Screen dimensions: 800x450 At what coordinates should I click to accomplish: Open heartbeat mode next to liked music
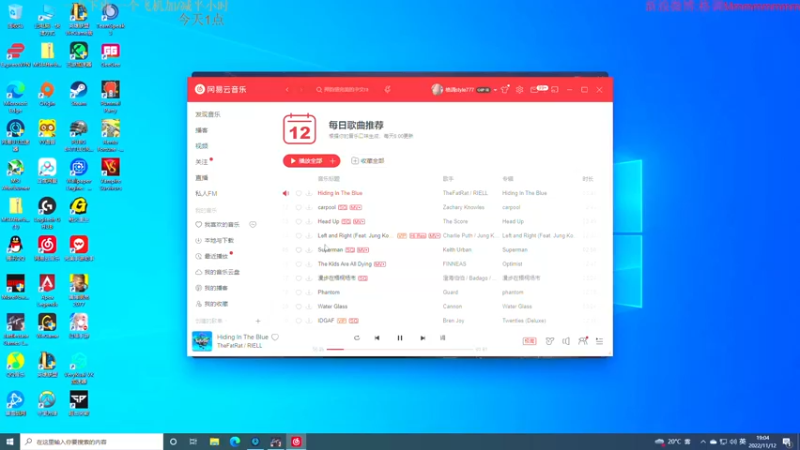[x=253, y=224]
